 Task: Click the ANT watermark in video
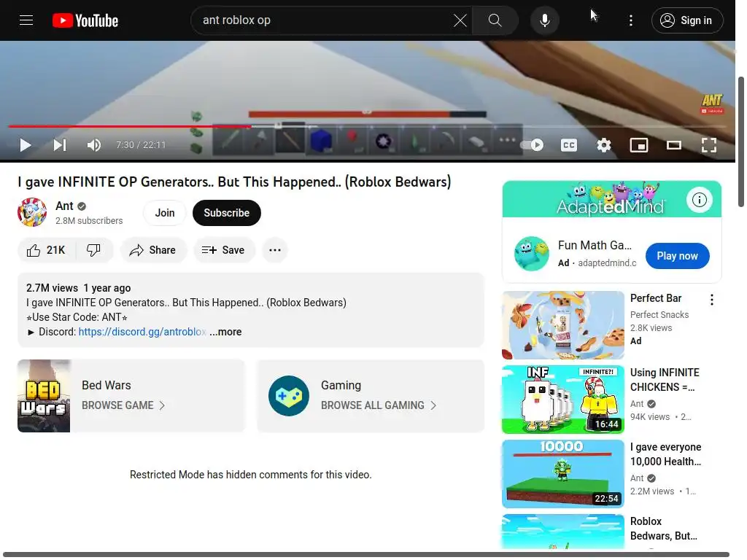tap(712, 104)
